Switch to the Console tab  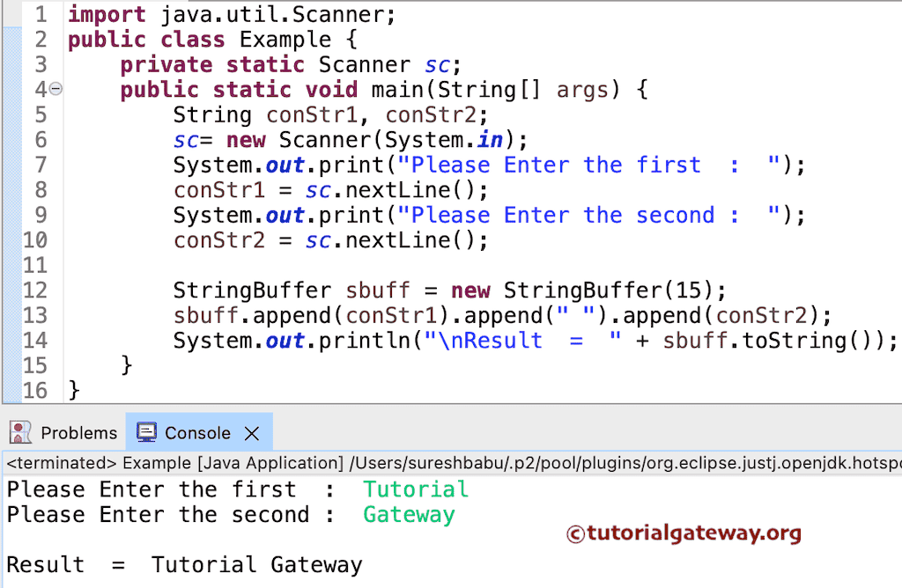[198, 432]
